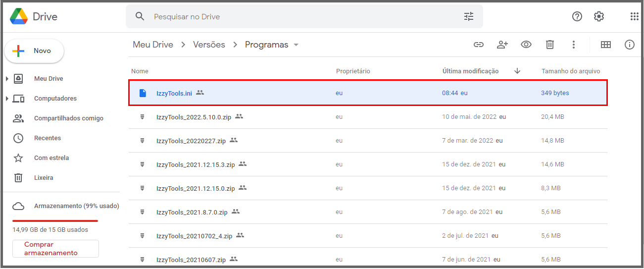Screen dimensions: 644x269
Task: Click the Remove trash icon in toolbar
Action: tap(549, 45)
